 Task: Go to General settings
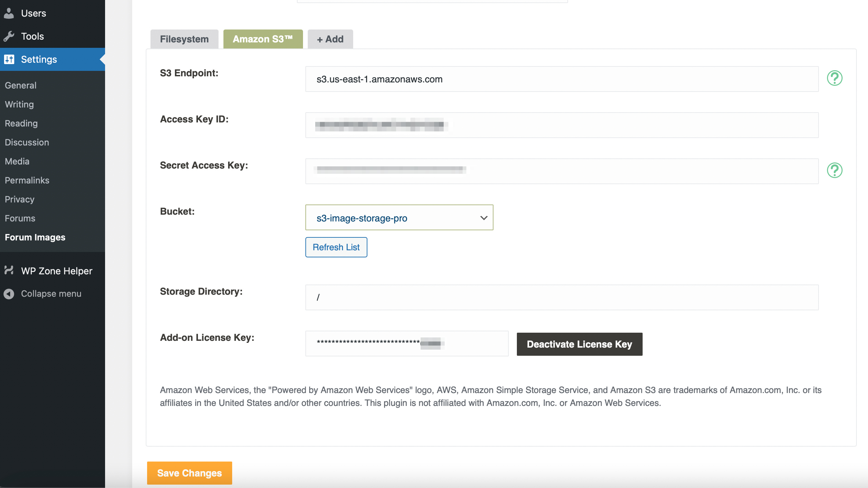(x=21, y=85)
